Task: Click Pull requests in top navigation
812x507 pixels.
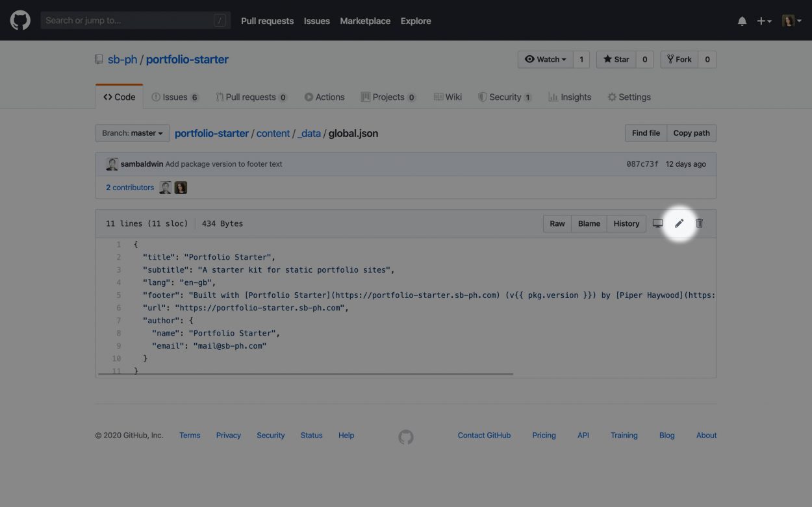Action: pyautogui.click(x=267, y=21)
